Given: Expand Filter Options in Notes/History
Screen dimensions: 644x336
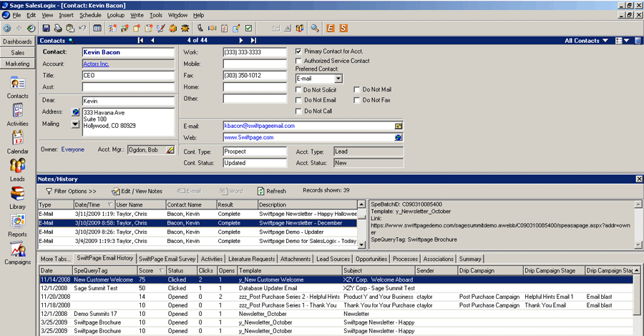Looking at the screenshot, I should (71, 191).
